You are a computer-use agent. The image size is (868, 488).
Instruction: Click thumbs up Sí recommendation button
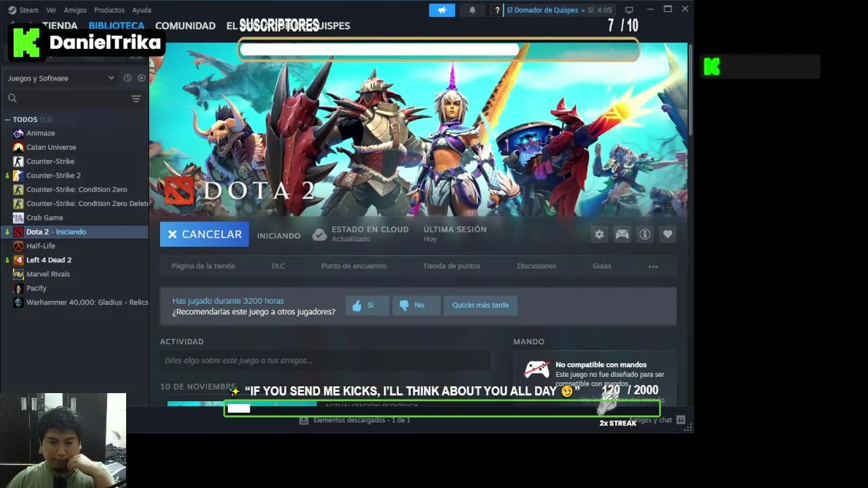[368, 305]
